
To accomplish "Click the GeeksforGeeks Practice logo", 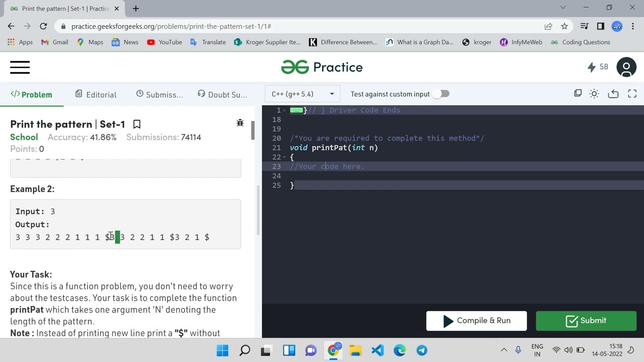I will click(322, 67).
